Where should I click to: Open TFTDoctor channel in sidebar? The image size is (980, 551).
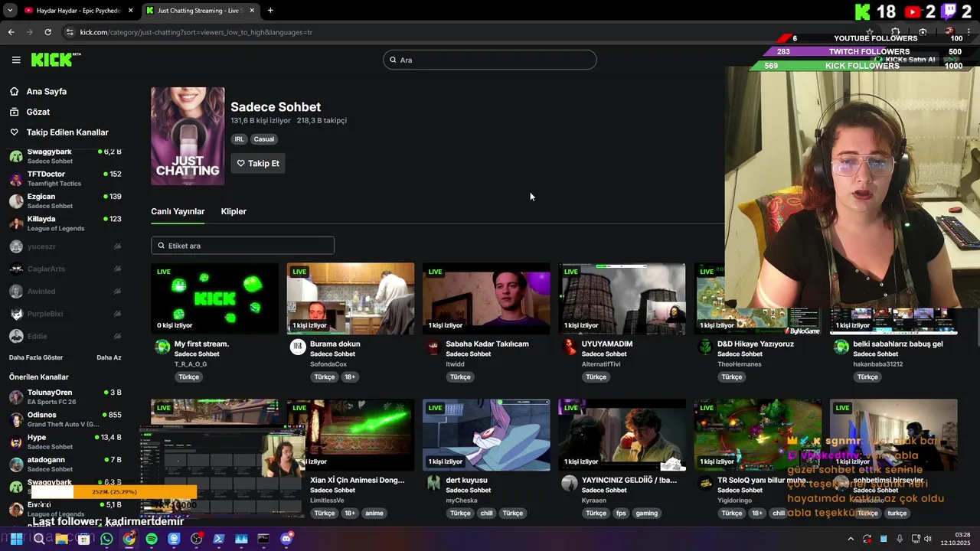[65, 178]
